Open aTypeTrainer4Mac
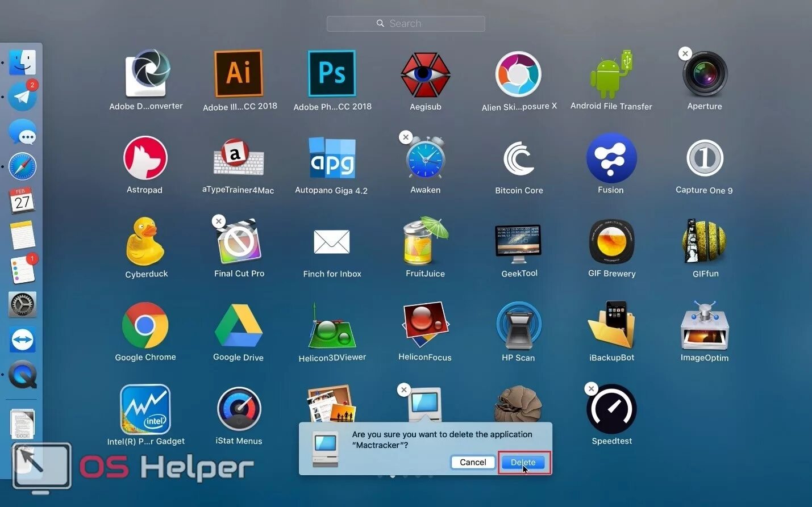 point(239,157)
